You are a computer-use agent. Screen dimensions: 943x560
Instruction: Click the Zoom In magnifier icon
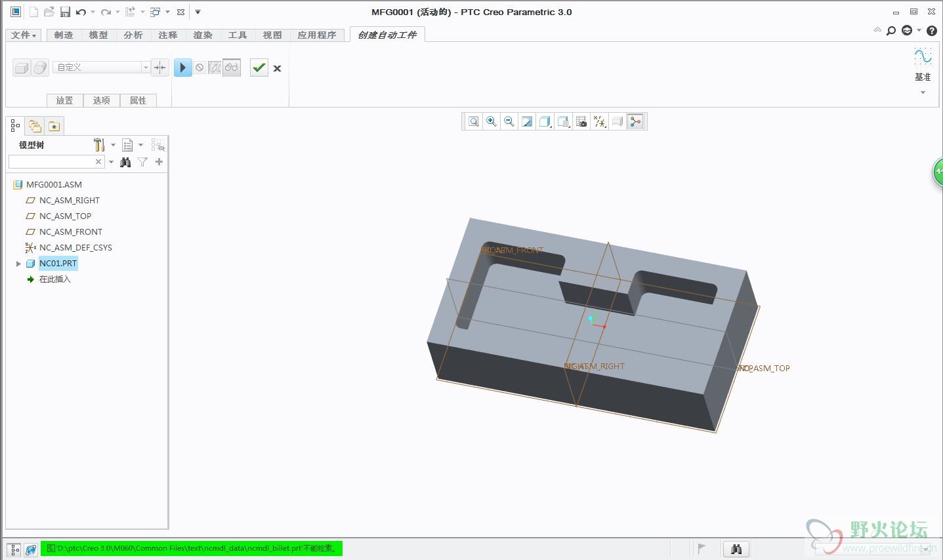(491, 121)
